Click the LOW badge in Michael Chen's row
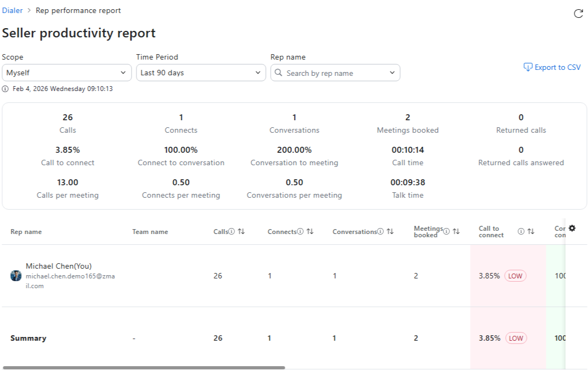This screenshot has width=588, height=377. [x=515, y=276]
